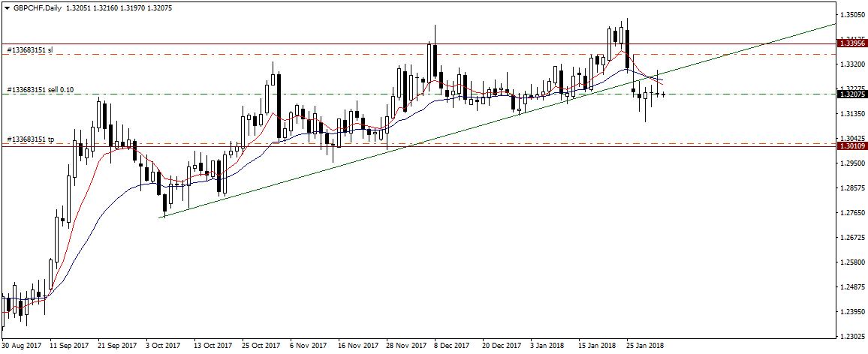868x354 pixels.
Task: Click the #133683151 tp order label
Action: [30, 139]
